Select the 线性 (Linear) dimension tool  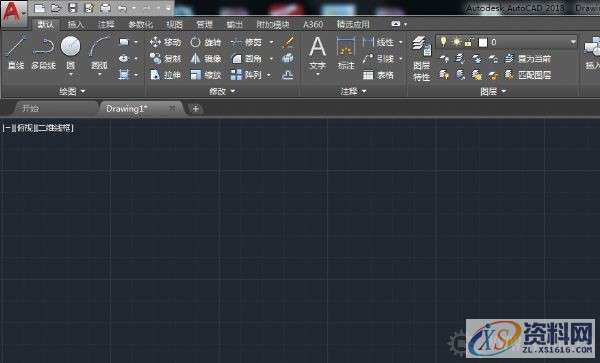click(x=378, y=42)
